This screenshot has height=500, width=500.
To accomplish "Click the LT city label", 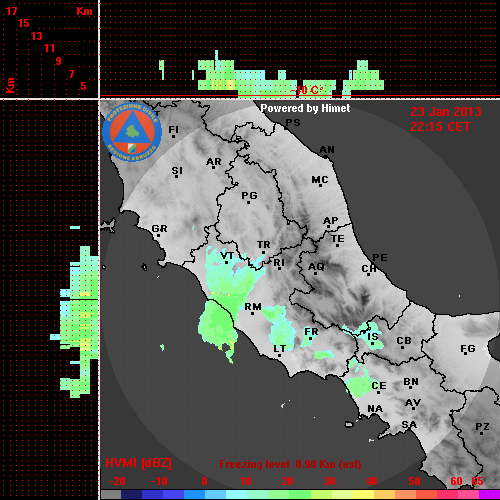I will pos(279,349).
